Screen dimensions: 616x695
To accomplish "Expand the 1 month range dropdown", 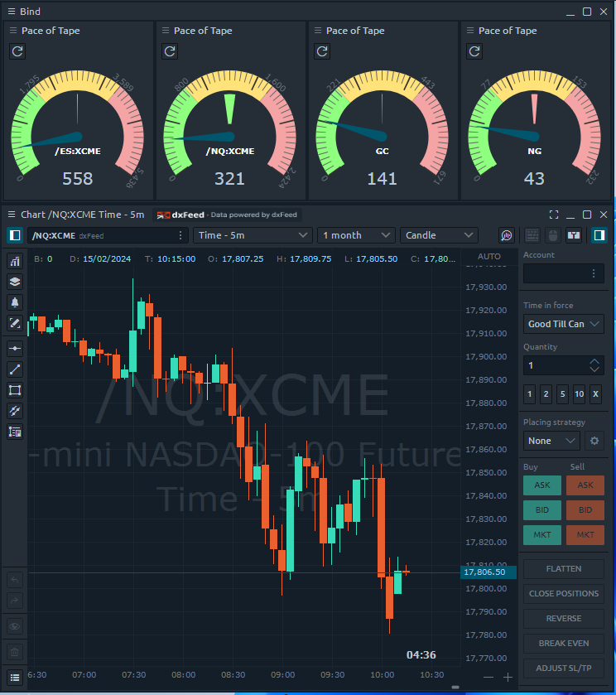I will (358, 235).
